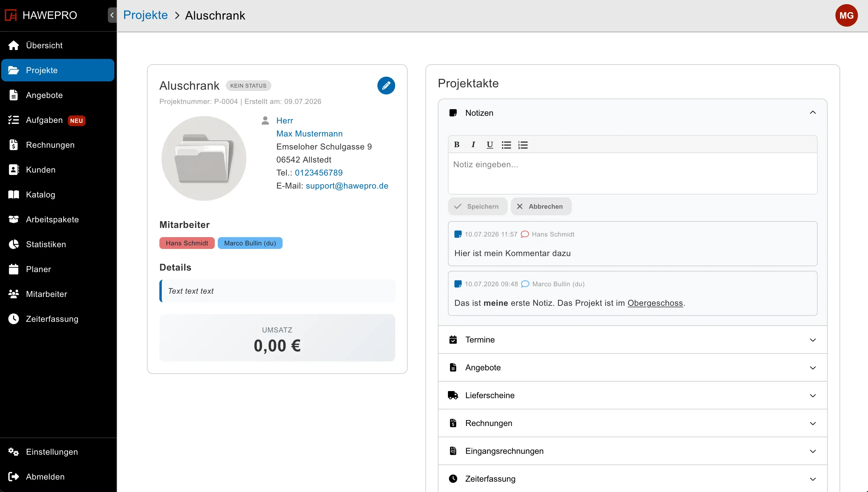Edit project with the pencil icon
Image resolution: width=868 pixels, height=492 pixels.
click(x=386, y=86)
